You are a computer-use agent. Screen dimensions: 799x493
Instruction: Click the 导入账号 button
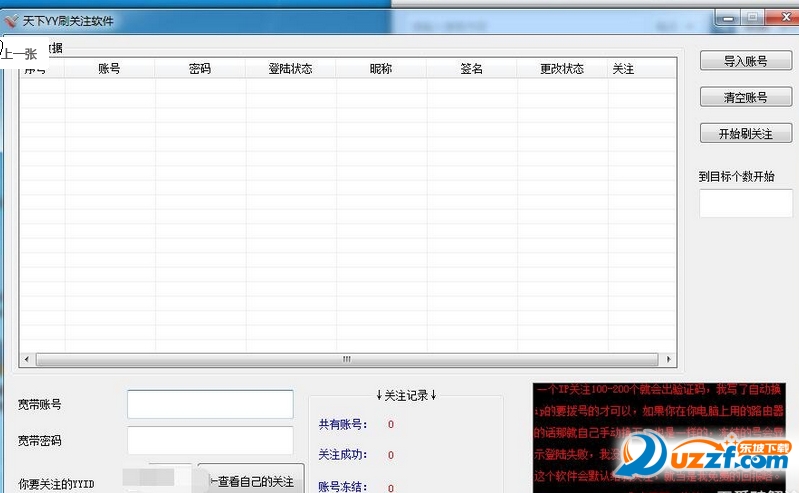click(745, 61)
